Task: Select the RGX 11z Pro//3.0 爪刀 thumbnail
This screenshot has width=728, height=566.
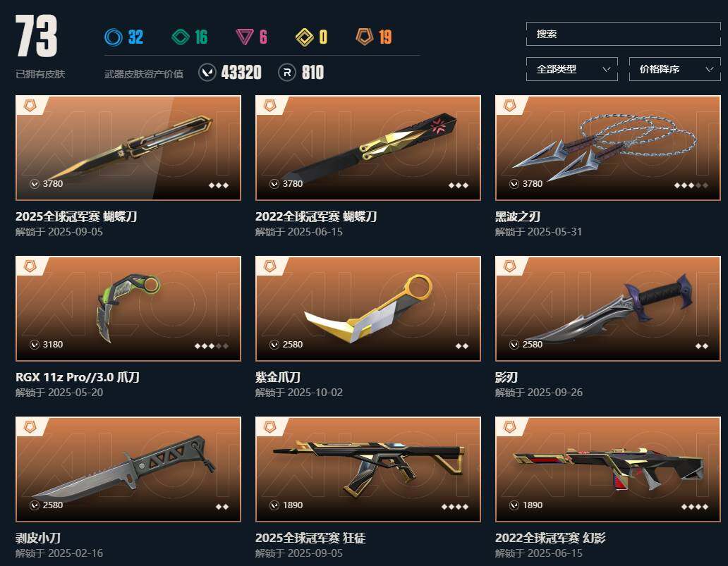Action: [128, 309]
